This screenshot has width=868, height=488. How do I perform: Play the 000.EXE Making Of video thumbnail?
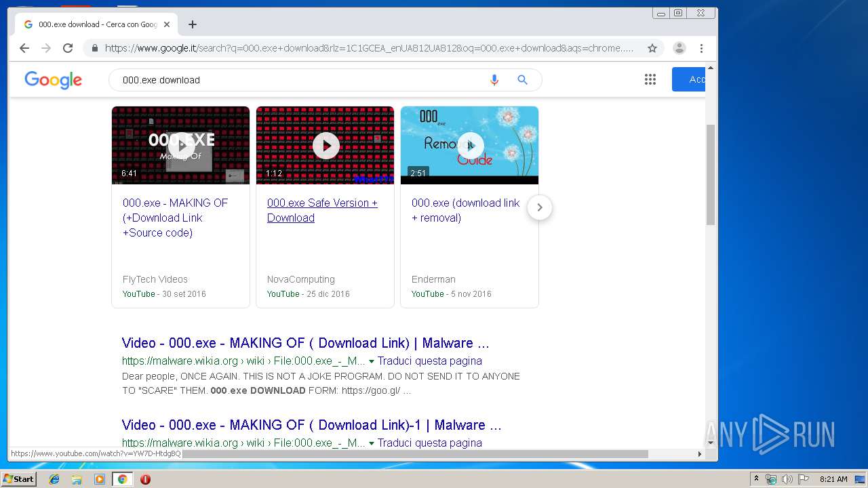pos(181,145)
